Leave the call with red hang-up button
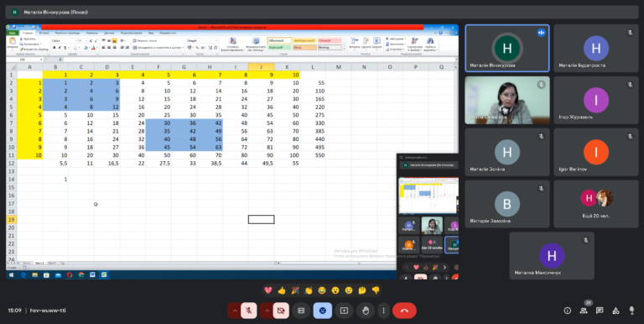644x324 pixels. 404,311
